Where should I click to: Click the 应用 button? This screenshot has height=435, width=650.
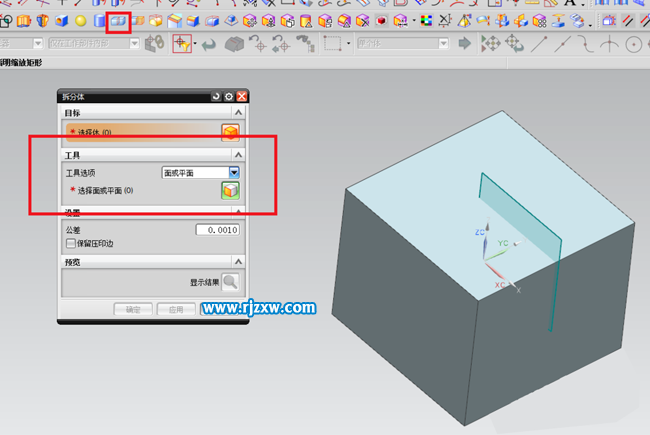176,309
